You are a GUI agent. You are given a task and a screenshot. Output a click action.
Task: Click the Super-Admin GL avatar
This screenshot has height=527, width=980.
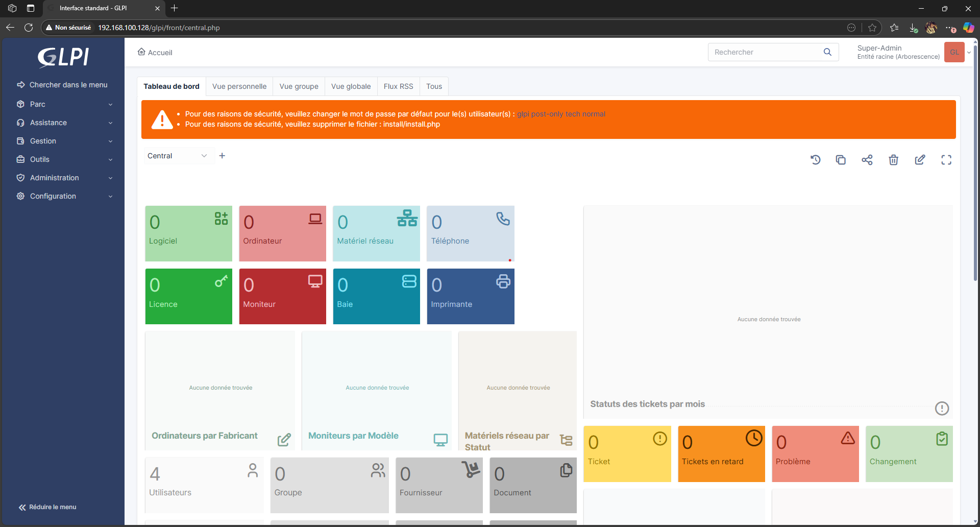[954, 52]
